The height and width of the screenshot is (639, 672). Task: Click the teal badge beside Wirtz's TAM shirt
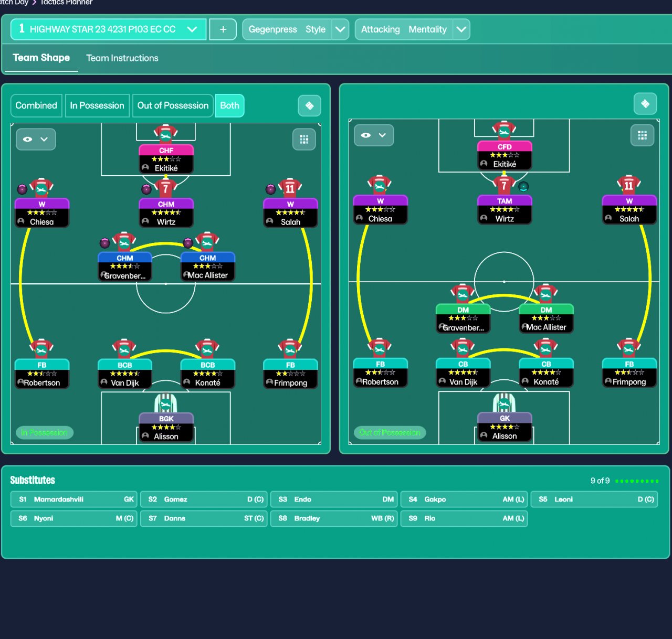coord(523,186)
